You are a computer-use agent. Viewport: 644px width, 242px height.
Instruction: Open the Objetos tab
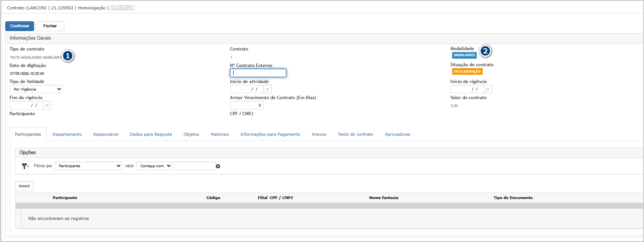pyautogui.click(x=191, y=134)
